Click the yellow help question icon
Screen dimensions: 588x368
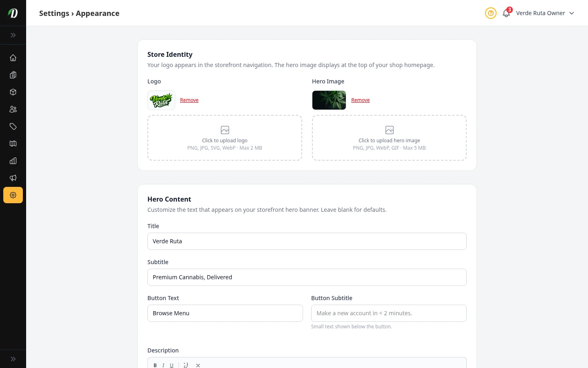[490, 13]
